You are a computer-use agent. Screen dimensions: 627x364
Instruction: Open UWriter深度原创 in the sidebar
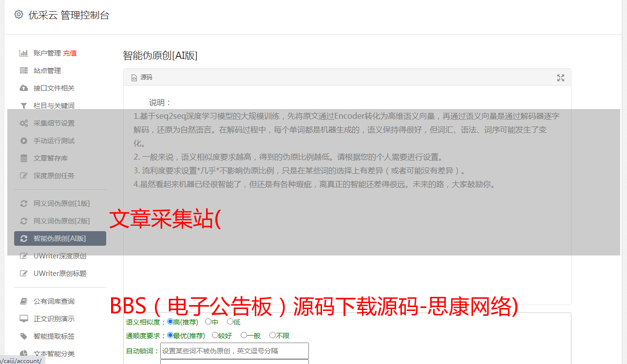[60, 256]
